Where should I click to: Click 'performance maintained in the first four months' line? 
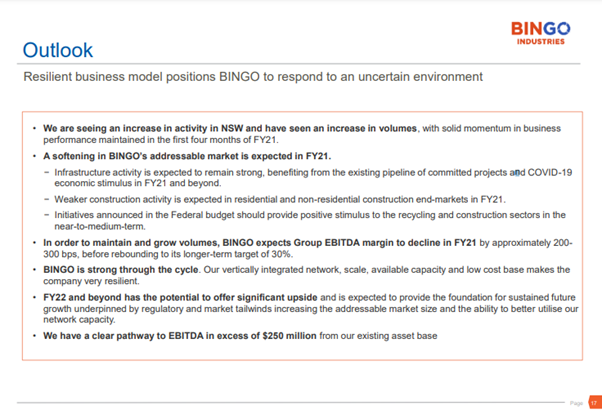click(x=160, y=140)
